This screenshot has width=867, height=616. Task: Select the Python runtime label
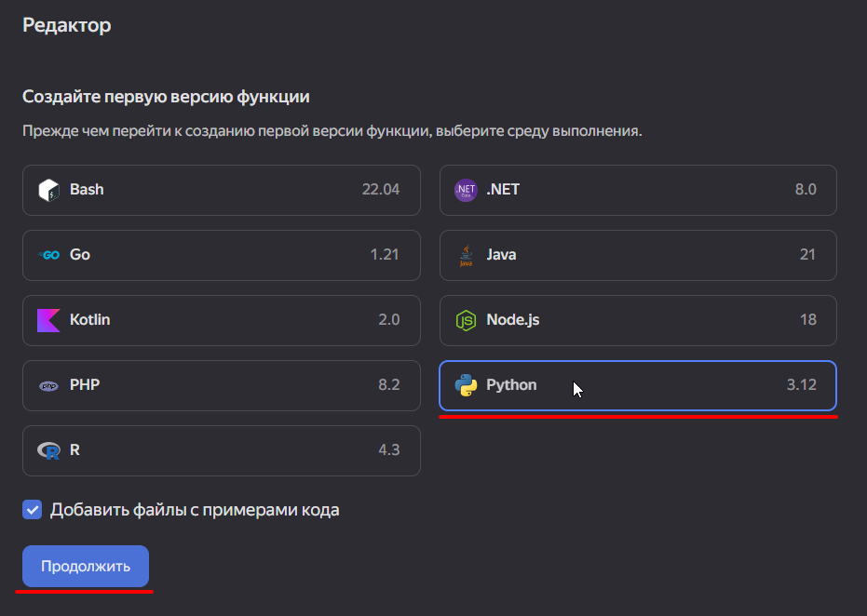pyautogui.click(x=511, y=385)
